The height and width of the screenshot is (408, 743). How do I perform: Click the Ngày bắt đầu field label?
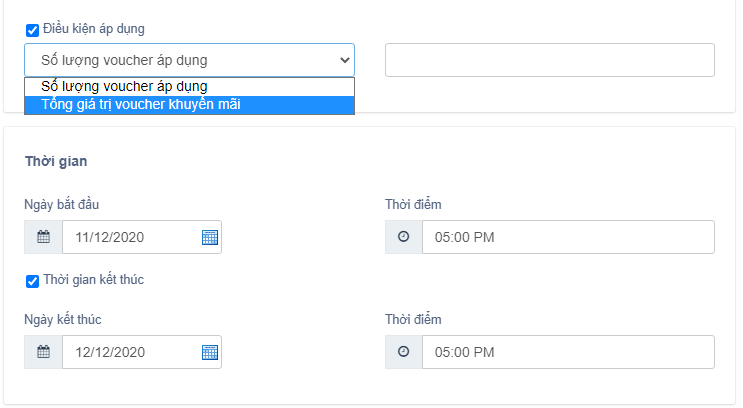pos(62,205)
